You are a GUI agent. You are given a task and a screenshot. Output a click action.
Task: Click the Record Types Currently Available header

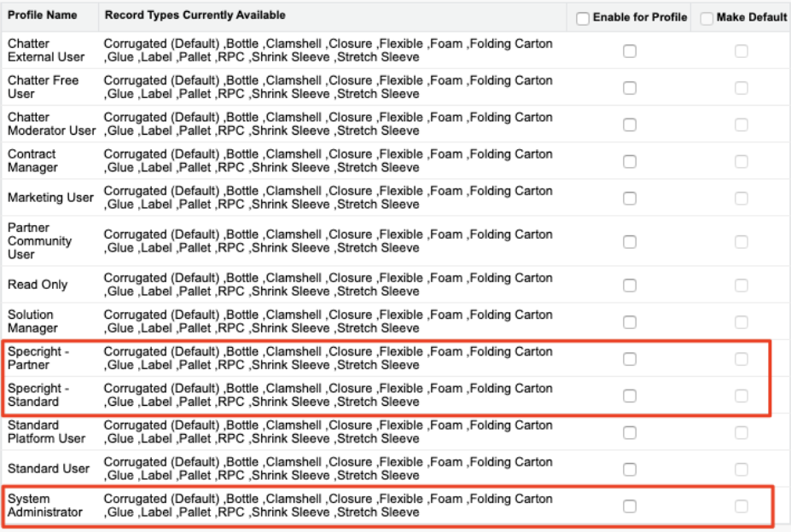tap(195, 16)
